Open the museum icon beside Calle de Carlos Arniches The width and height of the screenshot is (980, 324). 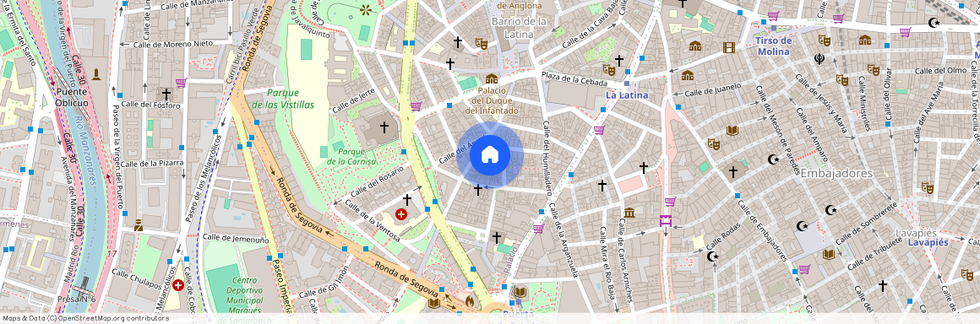pos(629,213)
